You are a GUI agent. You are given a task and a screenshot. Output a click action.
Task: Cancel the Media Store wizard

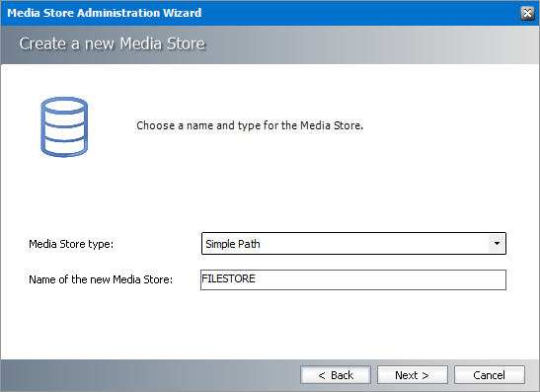(x=490, y=375)
